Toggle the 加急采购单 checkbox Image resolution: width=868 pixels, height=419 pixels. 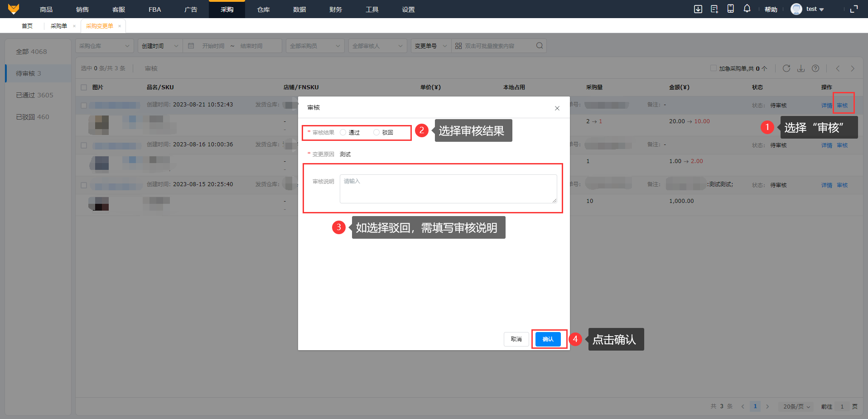click(714, 68)
